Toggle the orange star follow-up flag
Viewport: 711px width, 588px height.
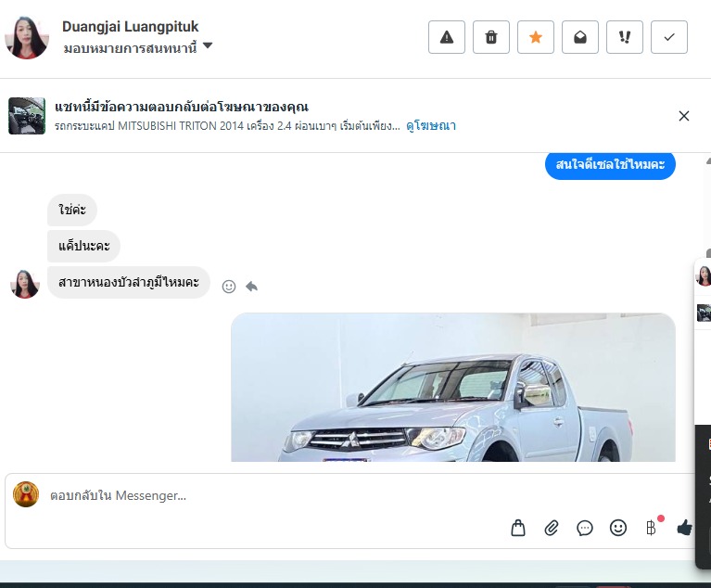(x=536, y=37)
